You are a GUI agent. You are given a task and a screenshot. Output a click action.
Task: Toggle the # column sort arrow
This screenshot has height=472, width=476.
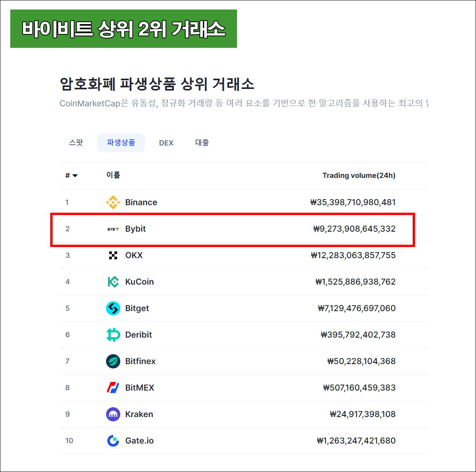coord(75,176)
